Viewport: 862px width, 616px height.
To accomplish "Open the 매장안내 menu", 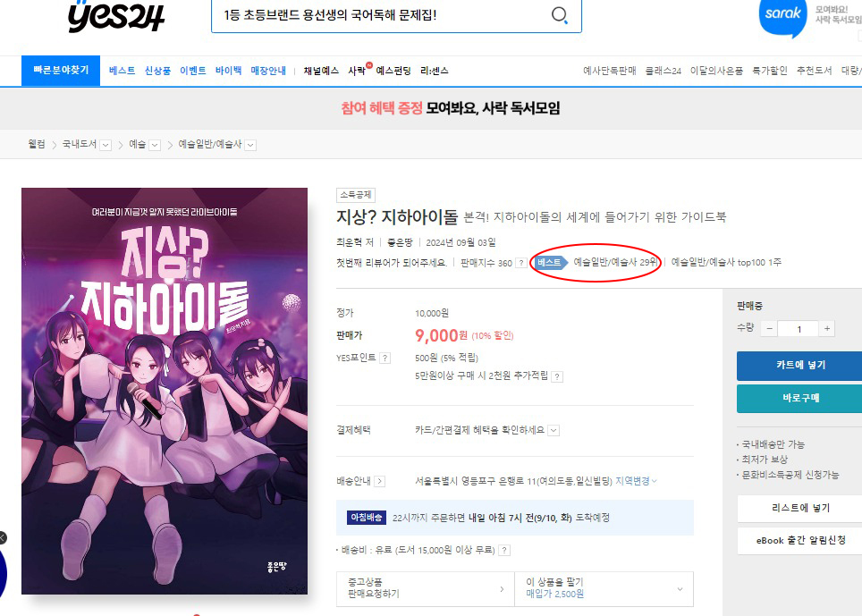I will point(268,71).
